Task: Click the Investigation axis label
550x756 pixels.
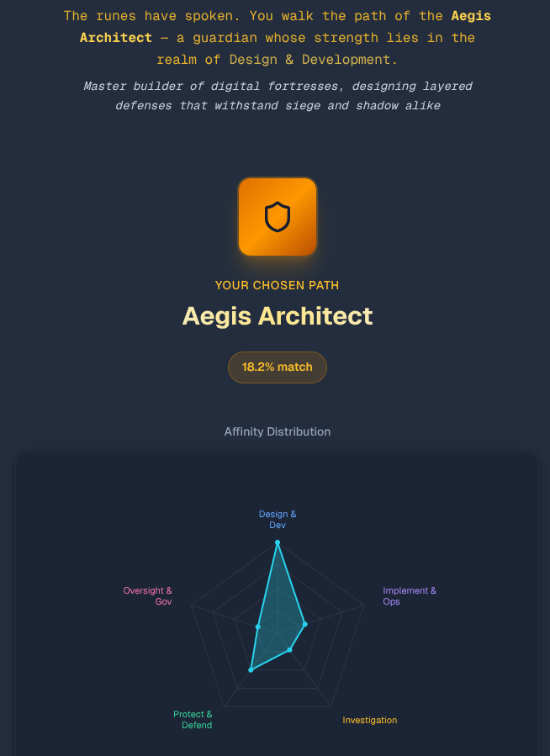Action: 369,720
